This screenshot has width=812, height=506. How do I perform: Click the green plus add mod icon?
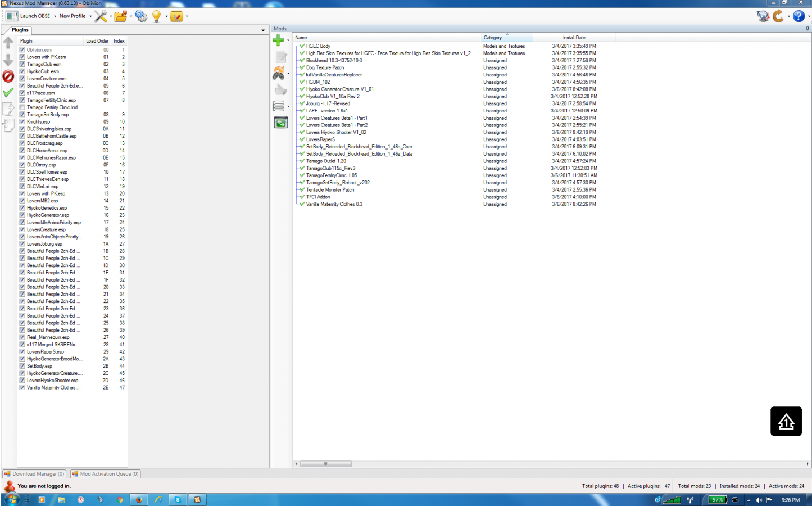pos(278,40)
